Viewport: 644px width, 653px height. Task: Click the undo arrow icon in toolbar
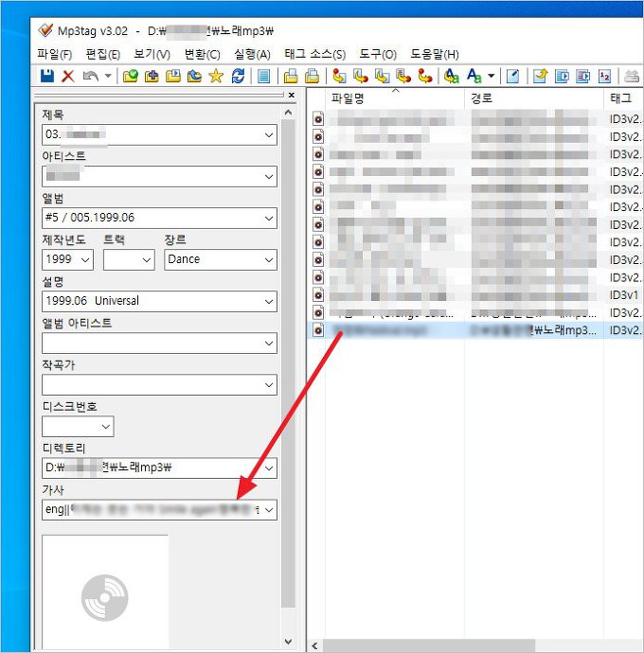89,76
